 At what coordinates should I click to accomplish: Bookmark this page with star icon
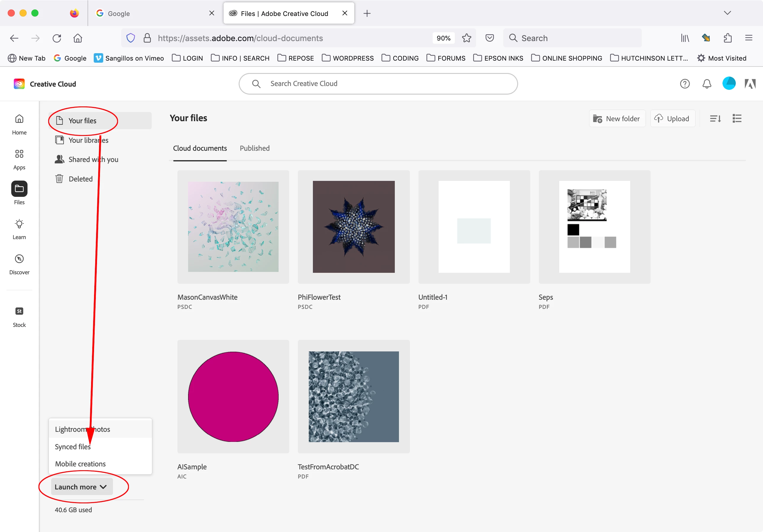point(467,38)
